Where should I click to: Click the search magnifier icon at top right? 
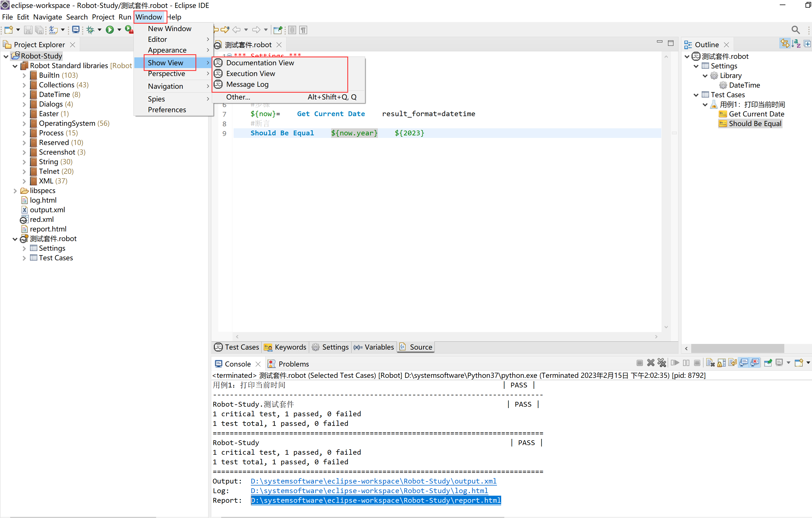(795, 30)
